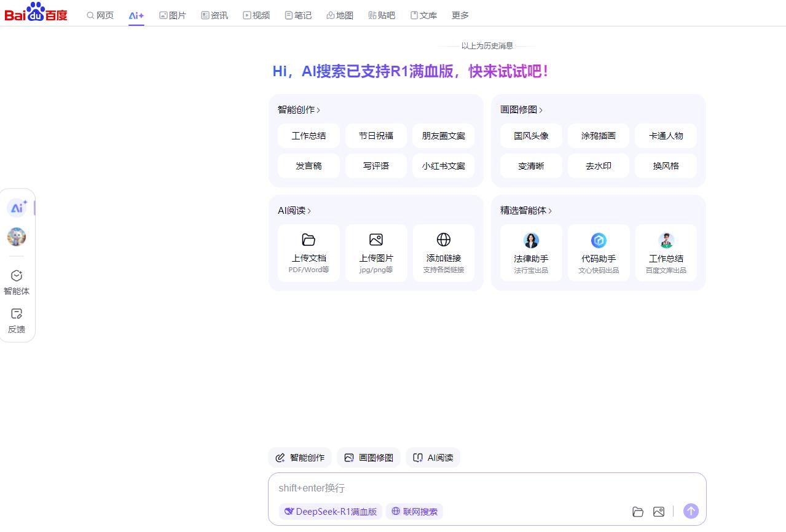The width and height of the screenshot is (786, 532).
Task: Open the 工作总结 agent by 百度文库
Action: [666, 253]
